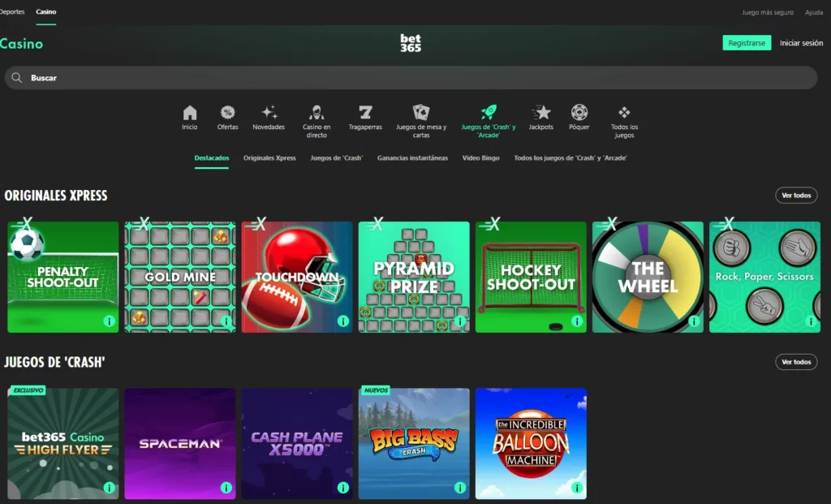Viewport: 831px width, 504px height.
Task: Show info for Gold Mine game
Action: coord(226,321)
